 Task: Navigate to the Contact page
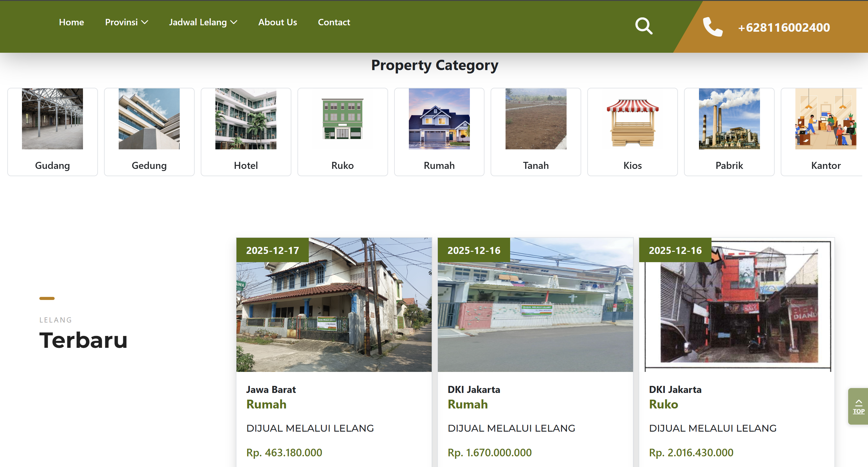tap(333, 22)
